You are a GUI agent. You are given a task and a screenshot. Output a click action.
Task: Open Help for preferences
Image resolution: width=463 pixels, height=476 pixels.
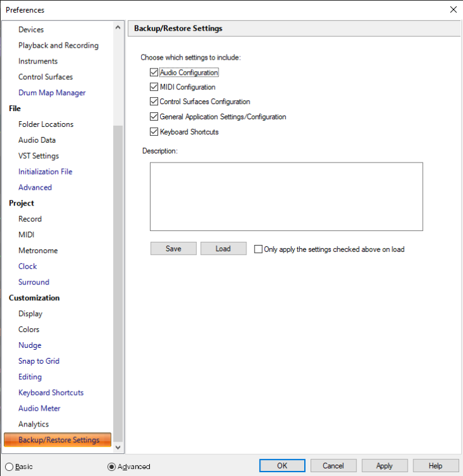[435, 466]
